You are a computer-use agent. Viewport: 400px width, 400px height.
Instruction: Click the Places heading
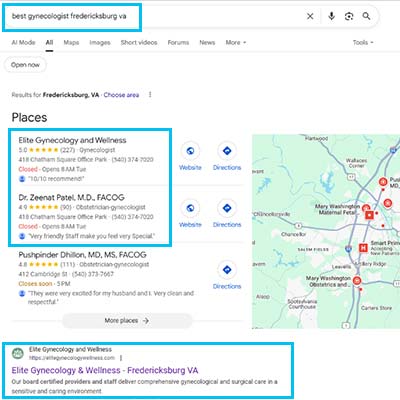[x=29, y=117]
